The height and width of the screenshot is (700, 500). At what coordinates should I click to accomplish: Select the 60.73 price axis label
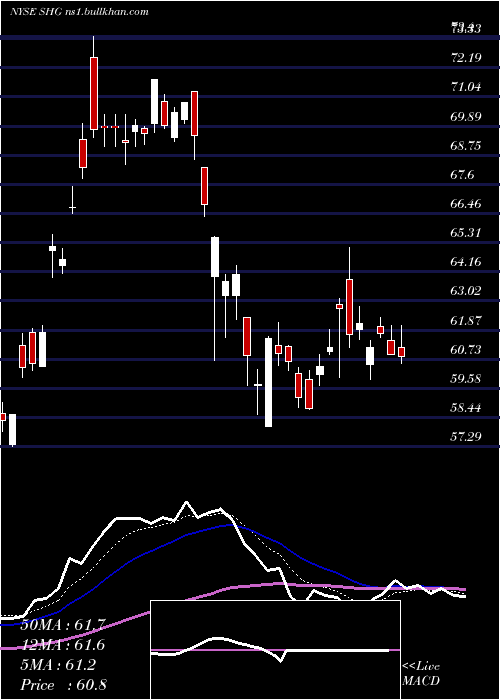click(x=466, y=350)
